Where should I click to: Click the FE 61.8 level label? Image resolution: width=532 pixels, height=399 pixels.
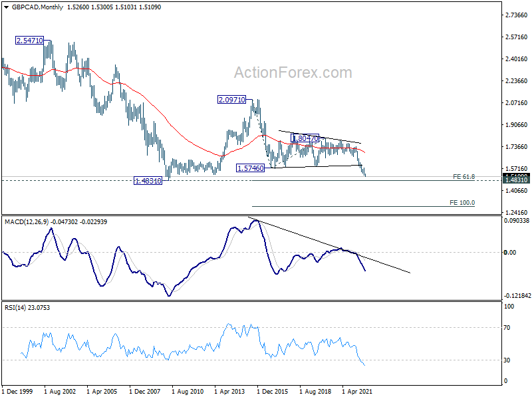pos(464,177)
